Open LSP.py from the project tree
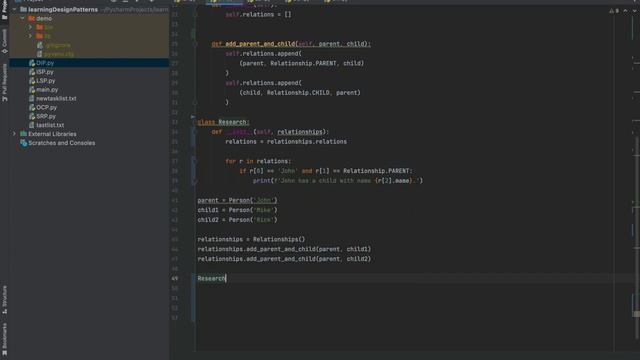 tap(46, 81)
